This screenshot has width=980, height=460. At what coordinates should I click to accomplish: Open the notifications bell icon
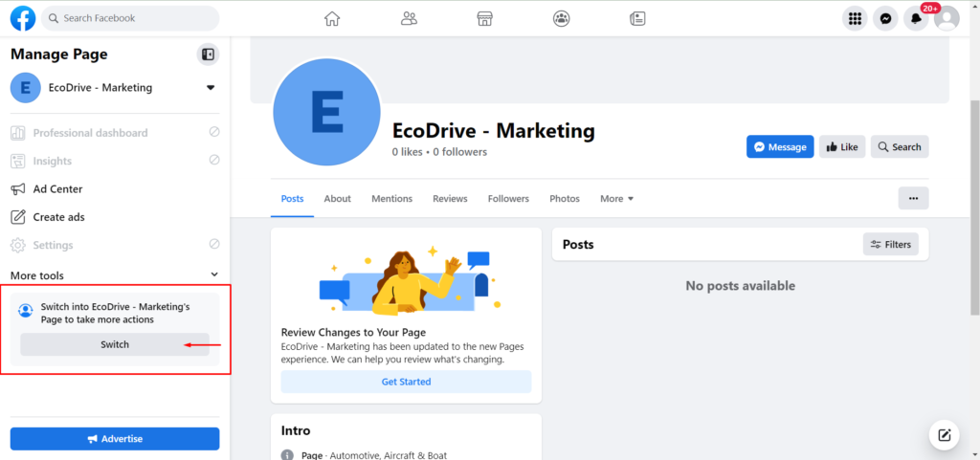pos(916,19)
